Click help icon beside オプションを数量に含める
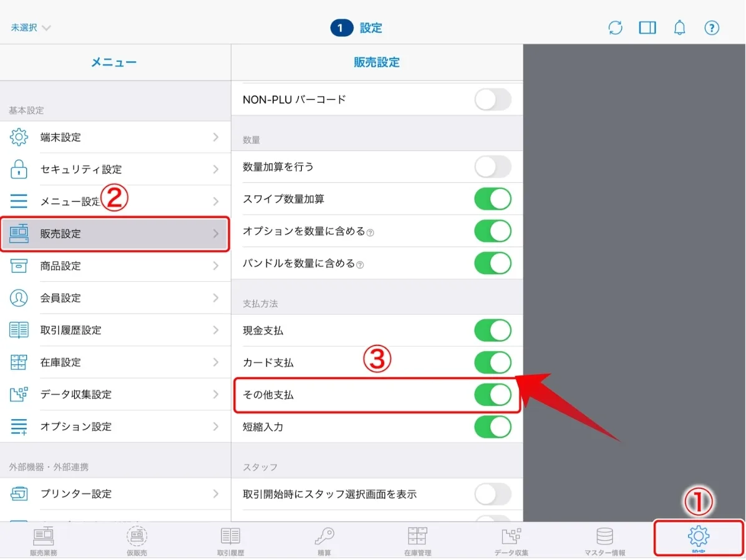Screen dimensions: 746x560 coord(371,233)
